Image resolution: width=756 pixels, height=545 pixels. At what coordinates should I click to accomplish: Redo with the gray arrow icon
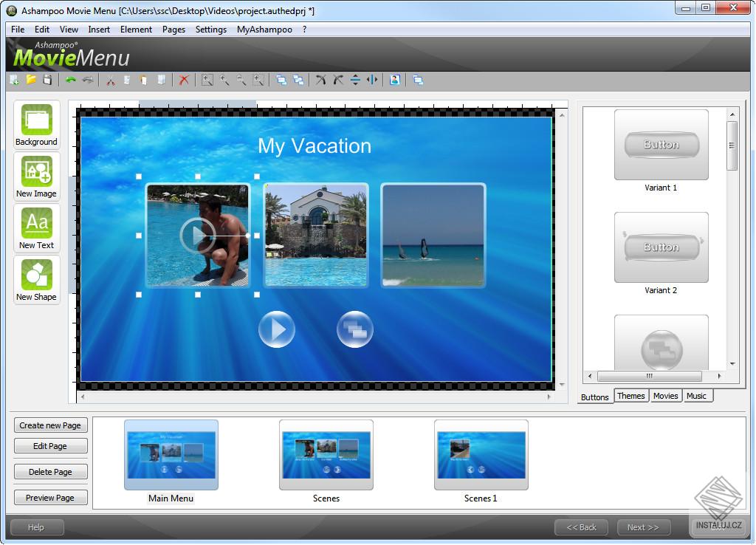pos(88,80)
